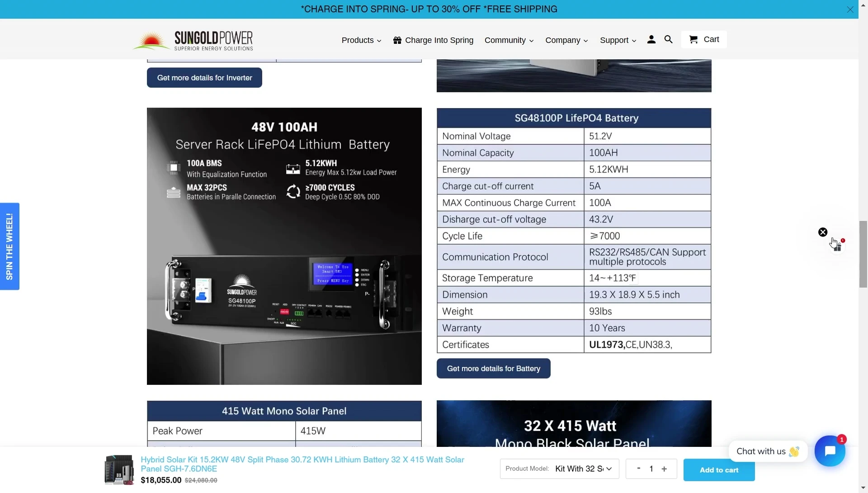
Task: Click the Chat with us label
Action: pos(768,451)
